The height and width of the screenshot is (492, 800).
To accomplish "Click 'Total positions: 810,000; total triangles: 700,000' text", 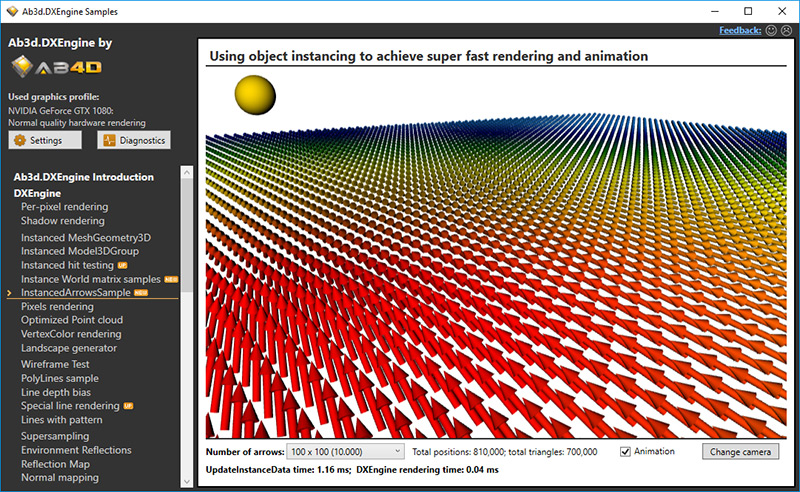I will (505, 452).
